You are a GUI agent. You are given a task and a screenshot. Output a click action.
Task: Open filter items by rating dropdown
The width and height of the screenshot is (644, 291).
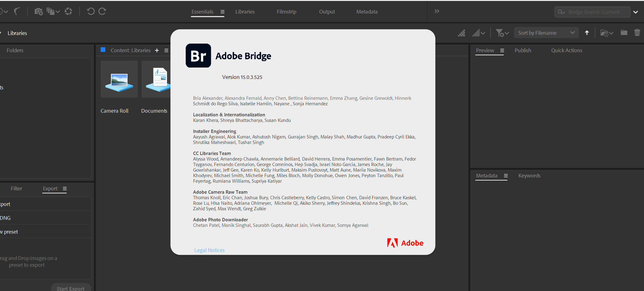[x=502, y=33]
